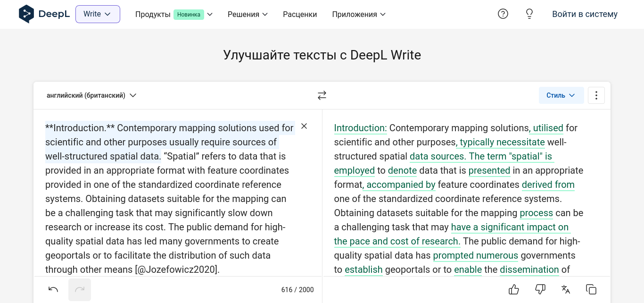The width and height of the screenshot is (644, 303).
Task: Expand the Приложения menu
Action: (359, 14)
